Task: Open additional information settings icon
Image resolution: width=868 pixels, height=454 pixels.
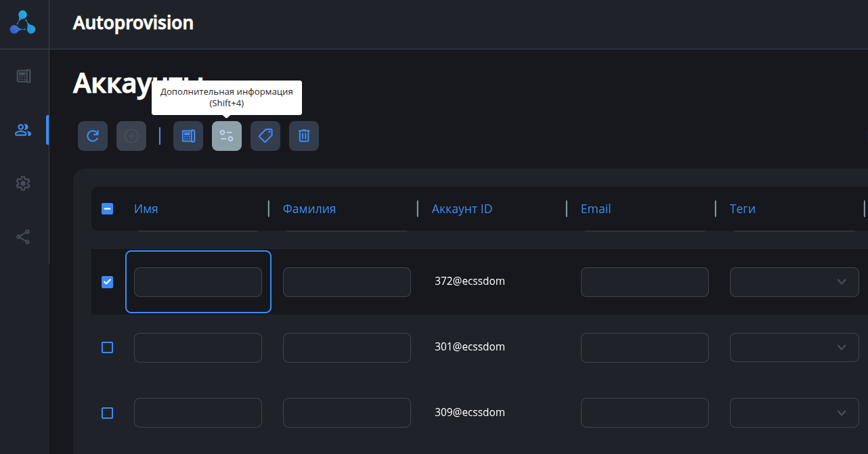Action: click(x=227, y=136)
